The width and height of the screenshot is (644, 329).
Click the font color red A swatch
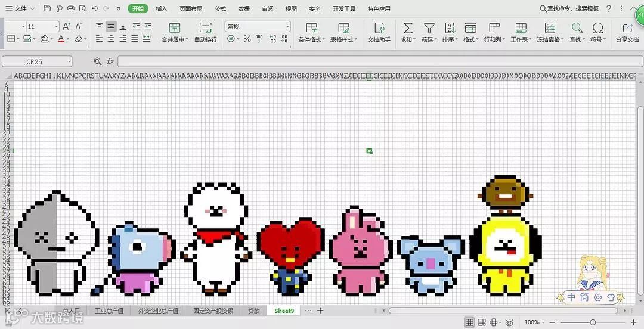tap(61, 39)
